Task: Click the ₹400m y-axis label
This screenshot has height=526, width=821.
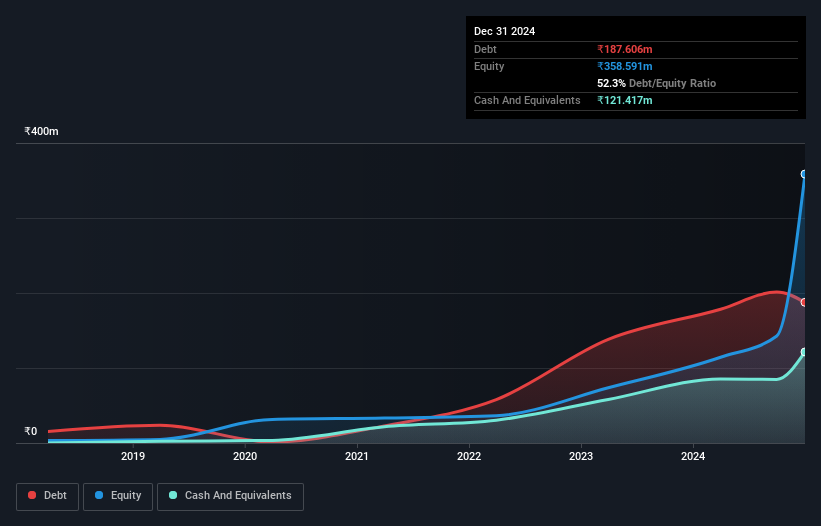Action: pos(41,131)
